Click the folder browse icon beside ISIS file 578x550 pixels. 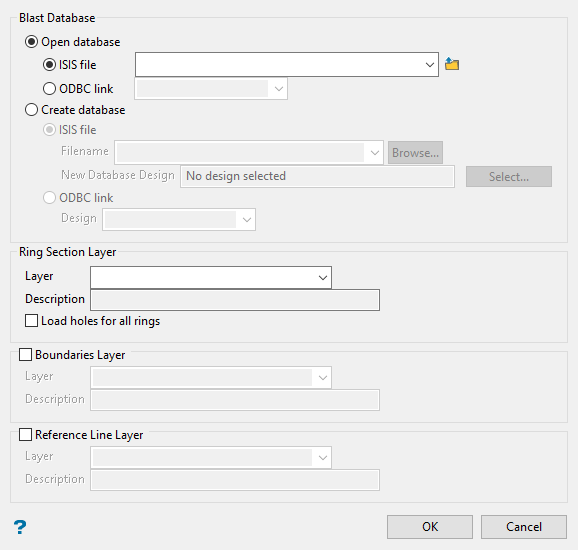[x=452, y=64]
